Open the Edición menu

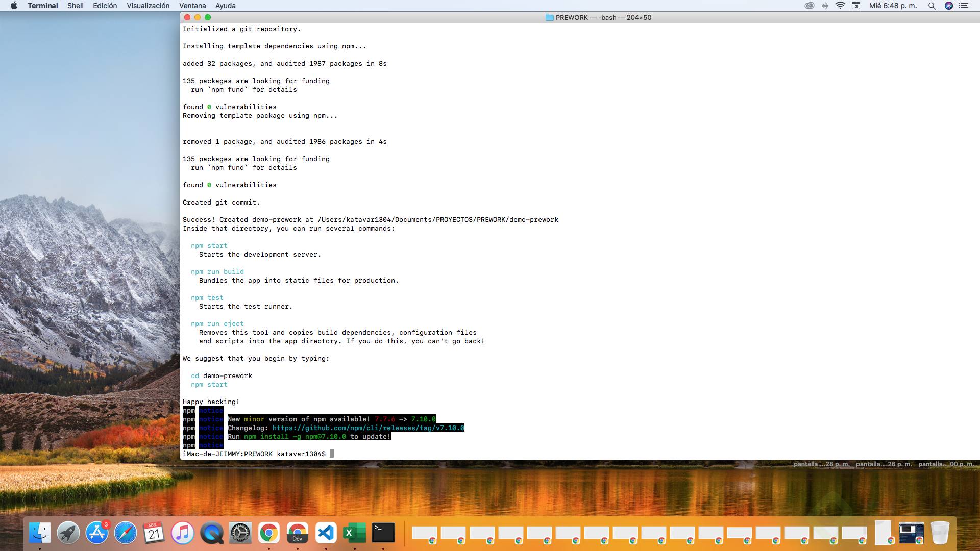[x=105, y=6]
